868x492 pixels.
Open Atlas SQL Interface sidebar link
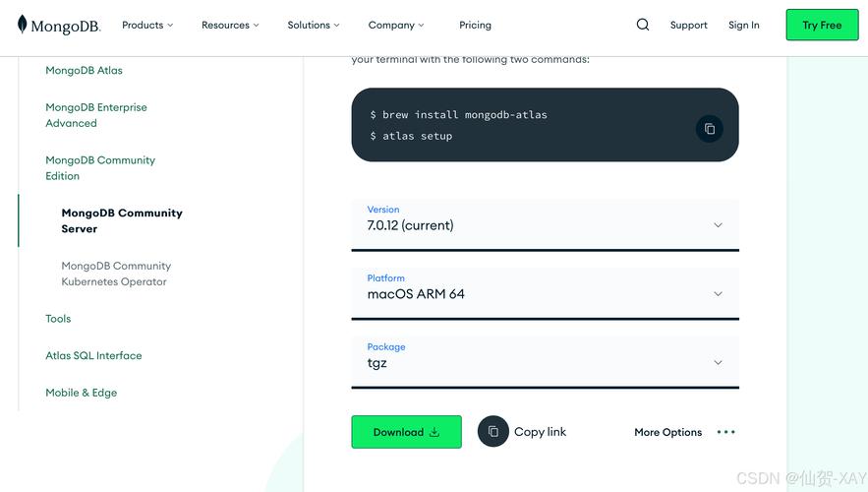[93, 355]
